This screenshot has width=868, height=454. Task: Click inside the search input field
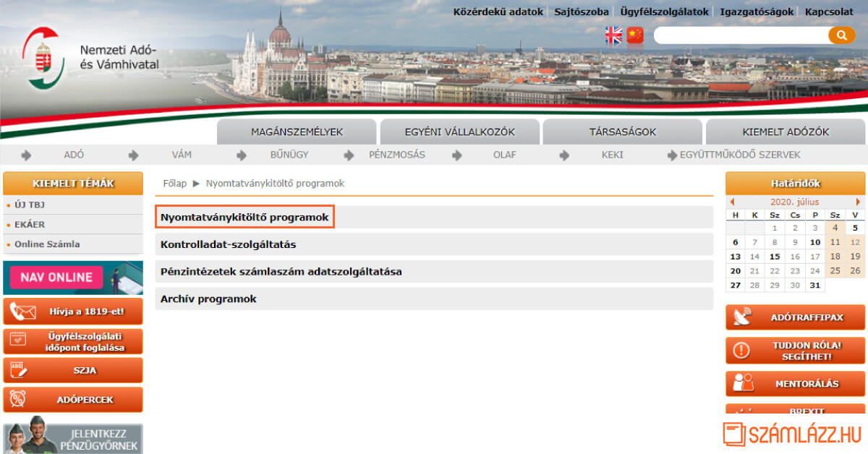[739, 35]
